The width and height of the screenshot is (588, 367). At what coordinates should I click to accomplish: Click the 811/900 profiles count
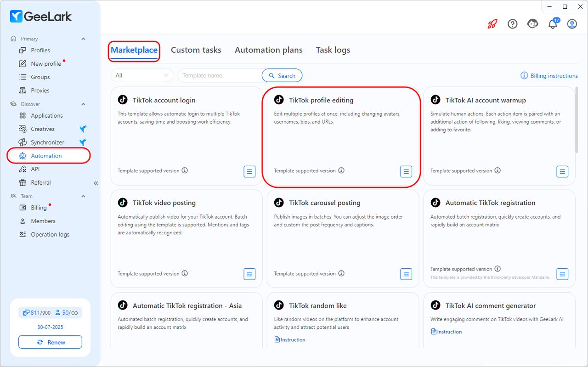click(36, 313)
